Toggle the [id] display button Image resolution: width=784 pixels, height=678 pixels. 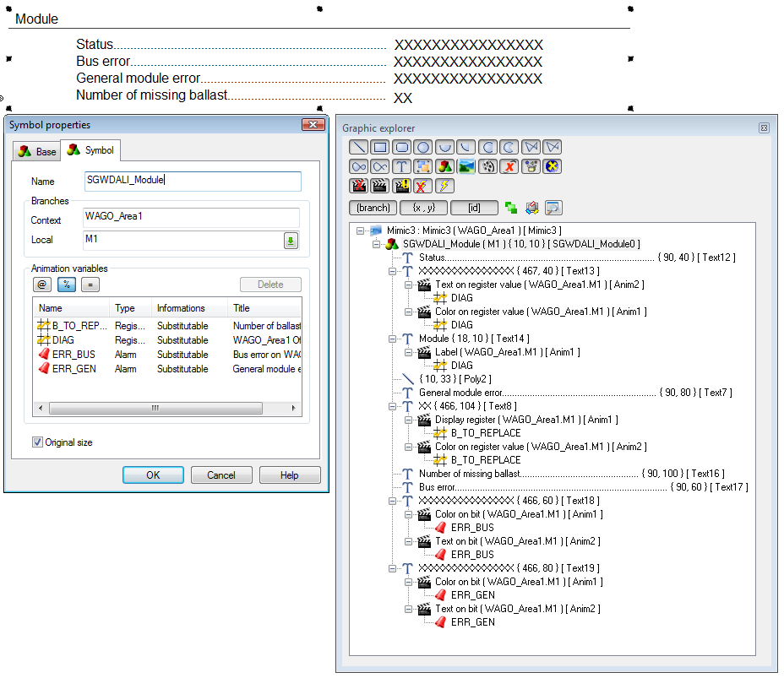(x=474, y=208)
